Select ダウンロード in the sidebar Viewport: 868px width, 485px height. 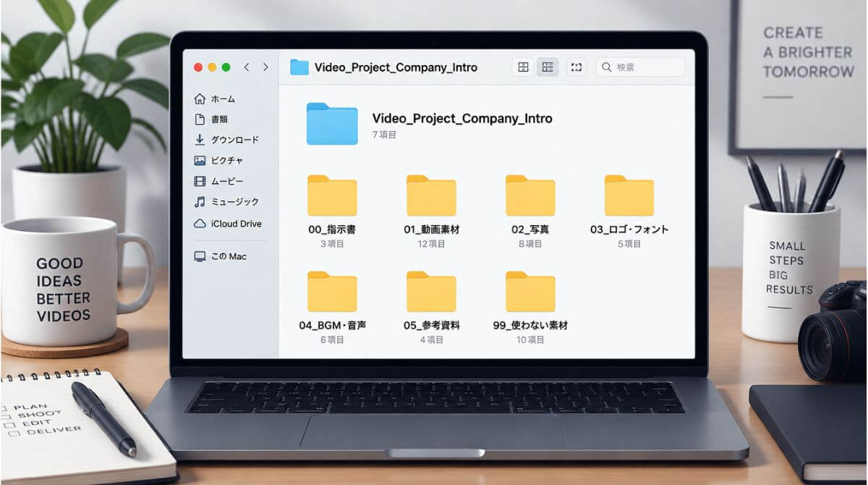click(x=226, y=140)
